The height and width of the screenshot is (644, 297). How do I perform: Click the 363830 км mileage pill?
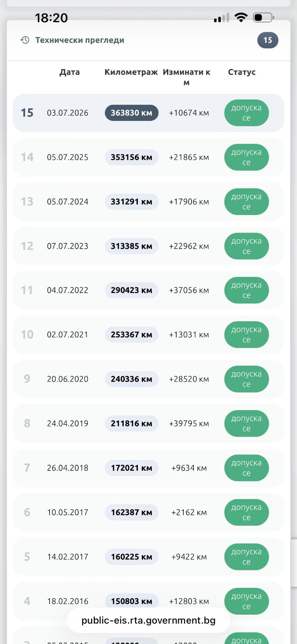click(x=132, y=113)
